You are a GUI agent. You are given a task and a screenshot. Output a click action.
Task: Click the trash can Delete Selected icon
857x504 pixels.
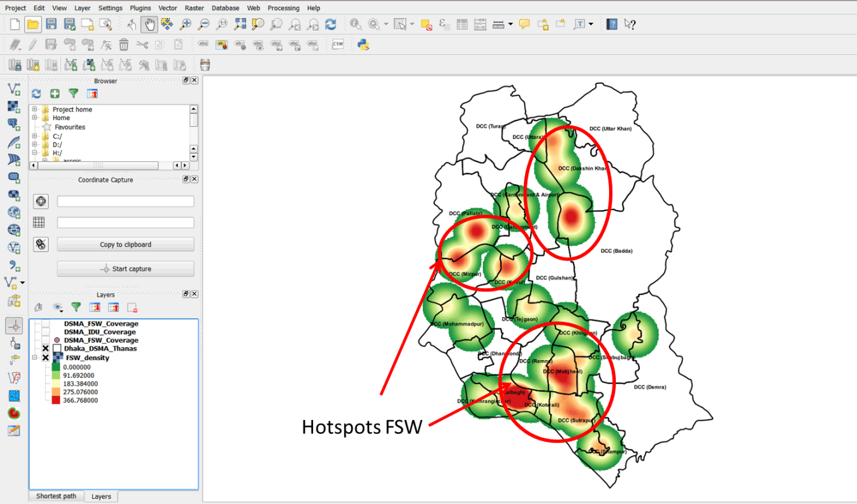coord(124,44)
